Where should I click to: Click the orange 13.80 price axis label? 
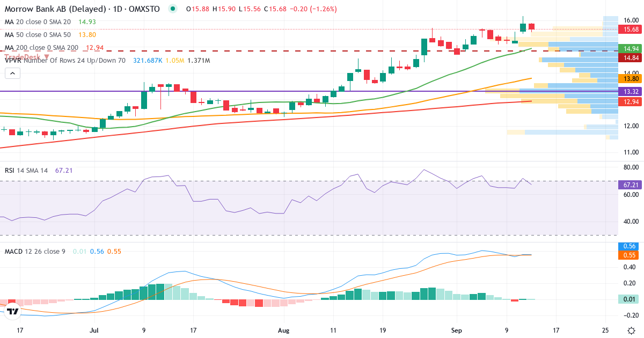tap(629, 78)
